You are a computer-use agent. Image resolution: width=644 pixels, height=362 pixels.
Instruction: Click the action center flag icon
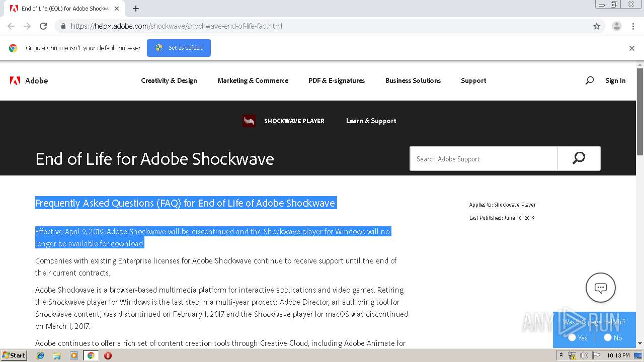[x=596, y=355]
